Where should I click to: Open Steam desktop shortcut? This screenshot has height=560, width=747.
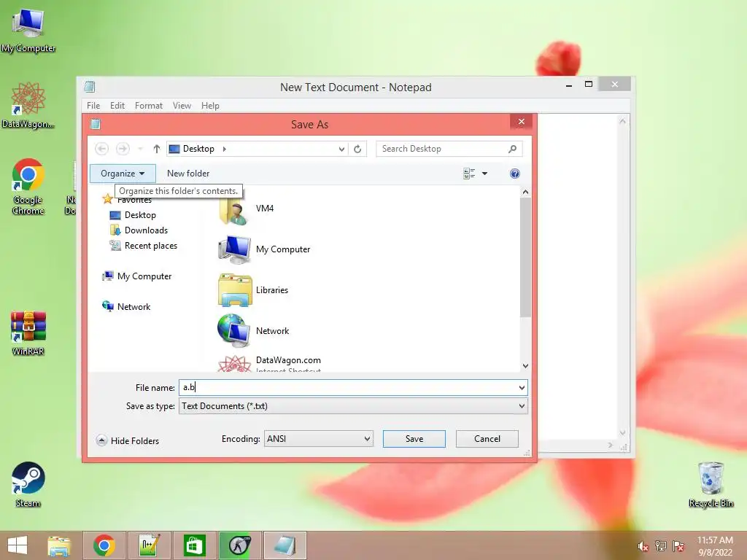click(28, 484)
